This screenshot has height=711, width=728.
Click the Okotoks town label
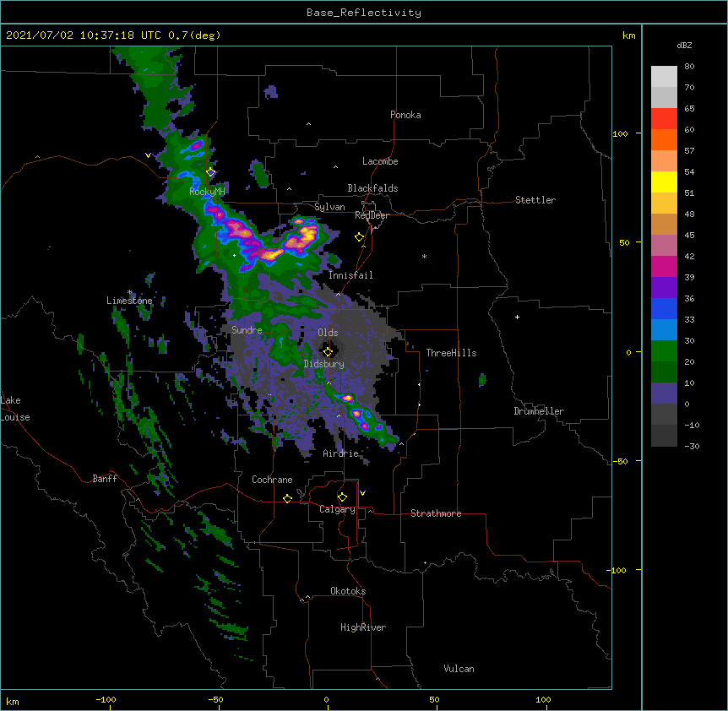coord(348,591)
